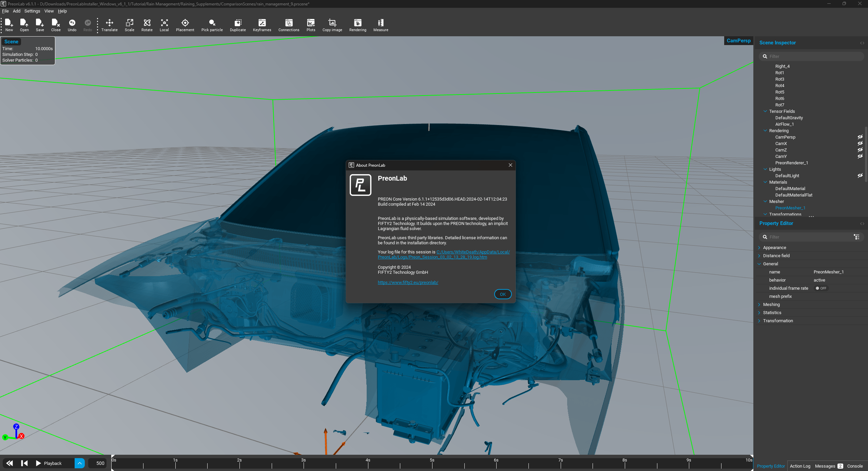Image resolution: width=868 pixels, height=471 pixels.
Task: Toggle visibility of CamX
Action: 860,143
